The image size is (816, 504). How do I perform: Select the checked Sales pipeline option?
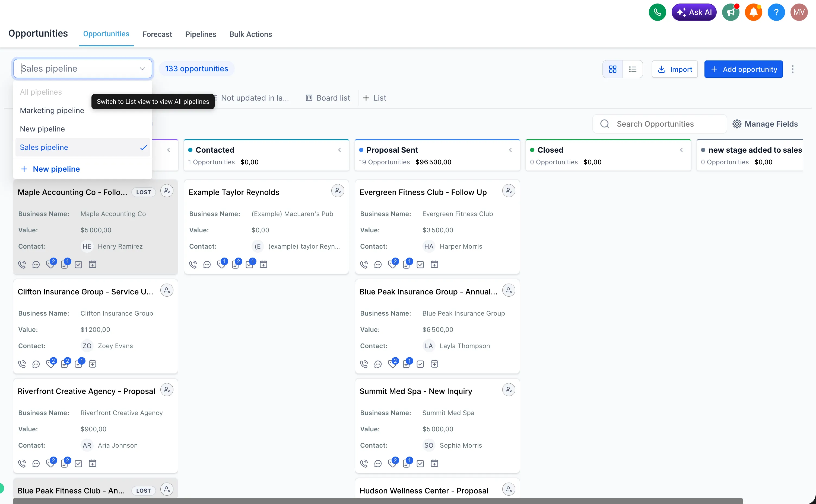(83, 147)
